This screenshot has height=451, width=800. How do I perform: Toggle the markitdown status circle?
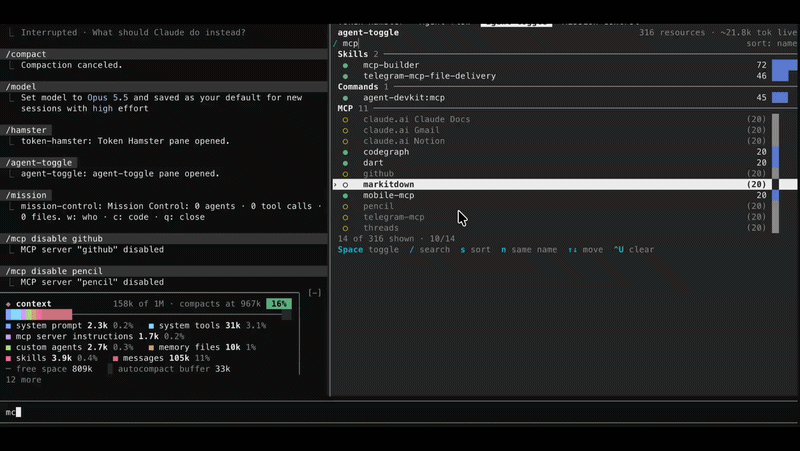click(x=345, y=185)
